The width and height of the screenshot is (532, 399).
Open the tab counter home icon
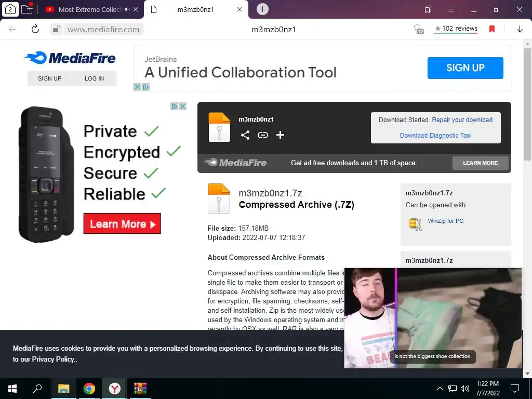point(10,9)
